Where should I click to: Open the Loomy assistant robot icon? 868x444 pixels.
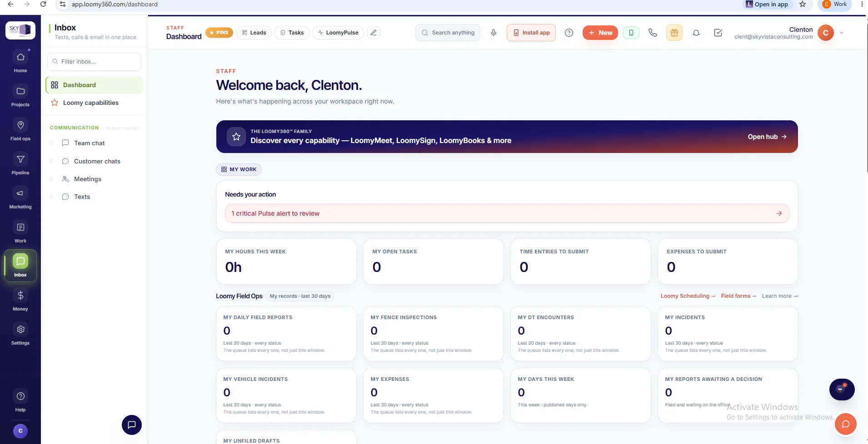[842, 390]
